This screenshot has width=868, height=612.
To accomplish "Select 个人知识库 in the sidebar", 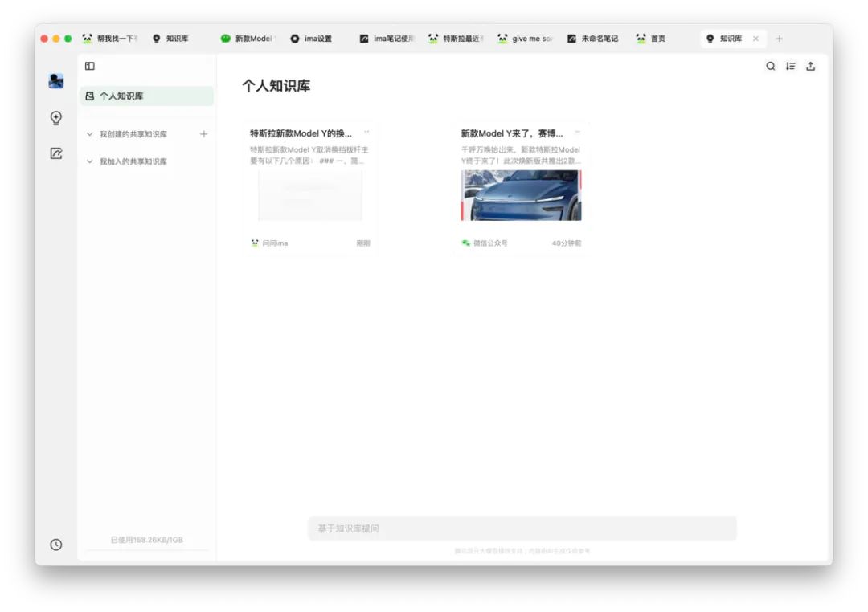I will pyautogui.click(x=147, y=96).
